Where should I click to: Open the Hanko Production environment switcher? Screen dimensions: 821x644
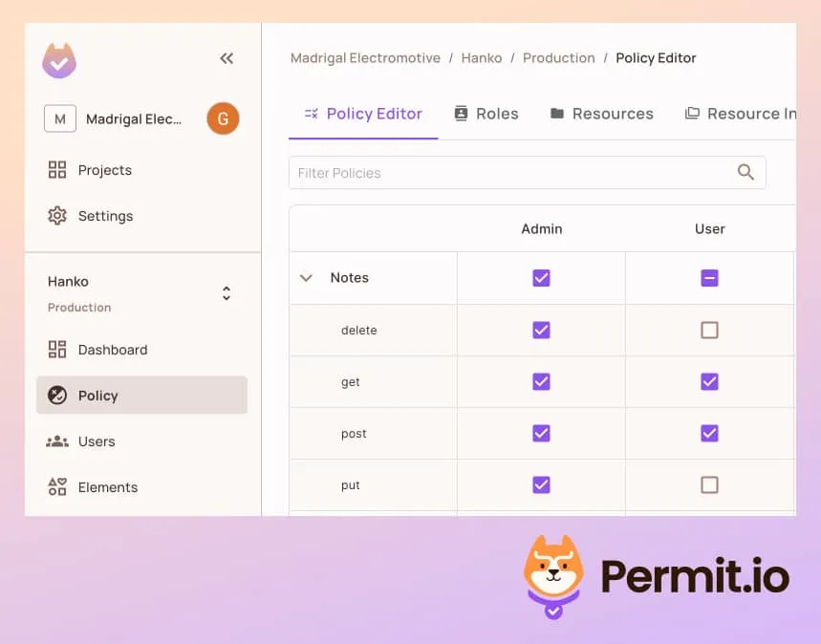[226, 292]
